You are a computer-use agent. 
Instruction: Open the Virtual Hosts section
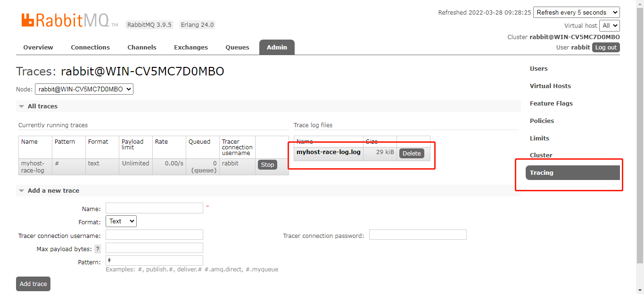coord(550,86)
